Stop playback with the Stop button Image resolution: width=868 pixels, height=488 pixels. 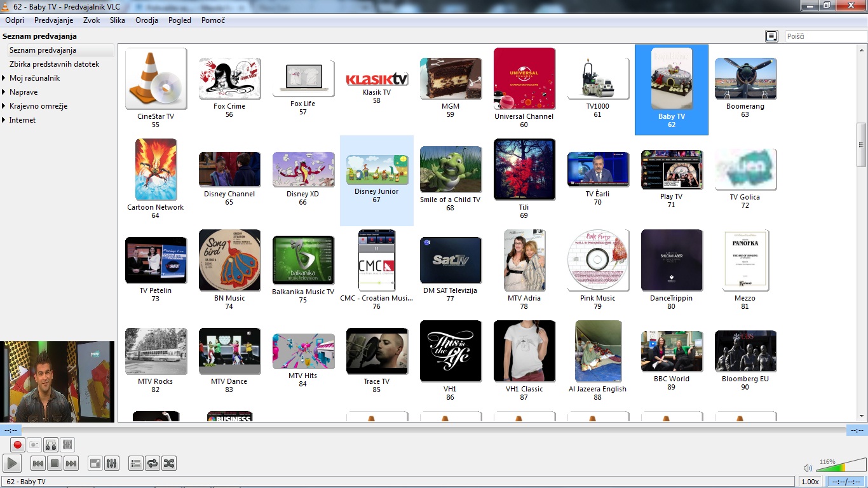point(55,463)
